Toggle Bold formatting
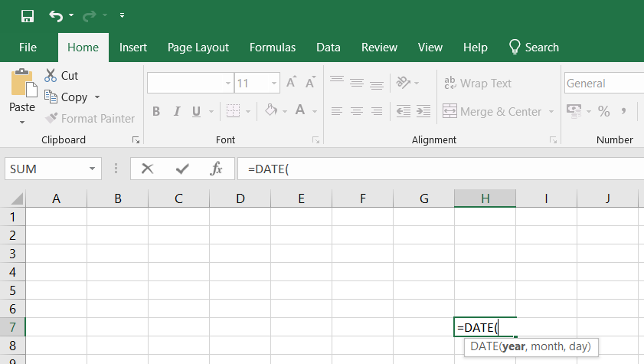 [156, 112]
